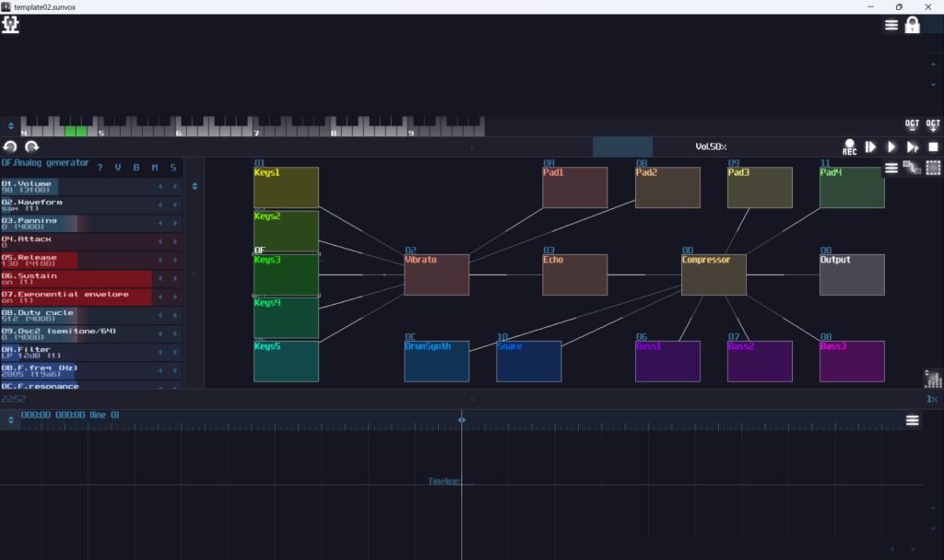
Task: Click the undo arrow icon
Action: tap(10, 146)
